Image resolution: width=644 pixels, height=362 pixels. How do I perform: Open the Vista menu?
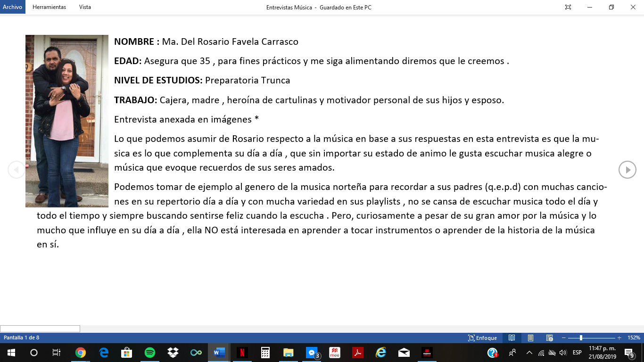click(x=85, y=7)
